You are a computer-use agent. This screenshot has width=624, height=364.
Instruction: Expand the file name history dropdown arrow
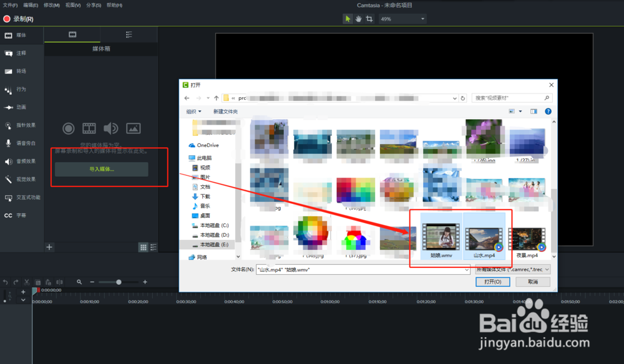(467, 269)
